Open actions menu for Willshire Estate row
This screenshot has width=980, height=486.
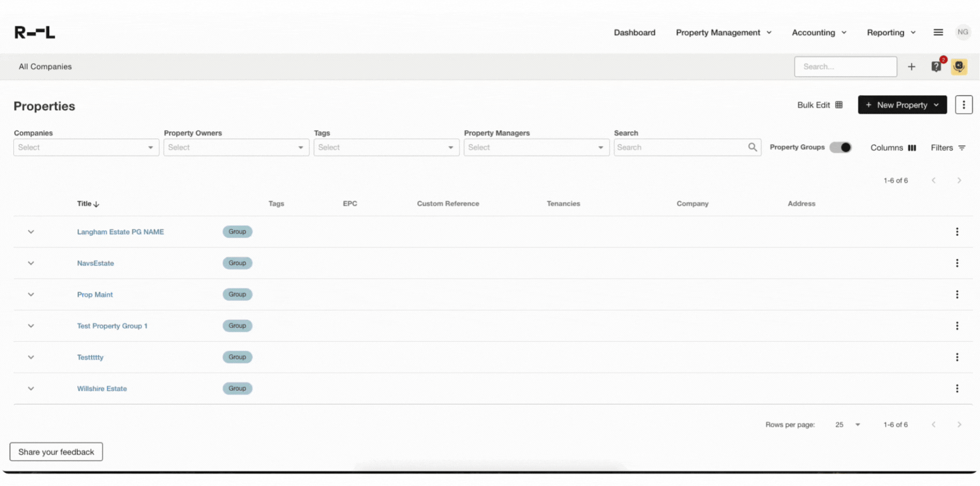[x=957, y=388]
